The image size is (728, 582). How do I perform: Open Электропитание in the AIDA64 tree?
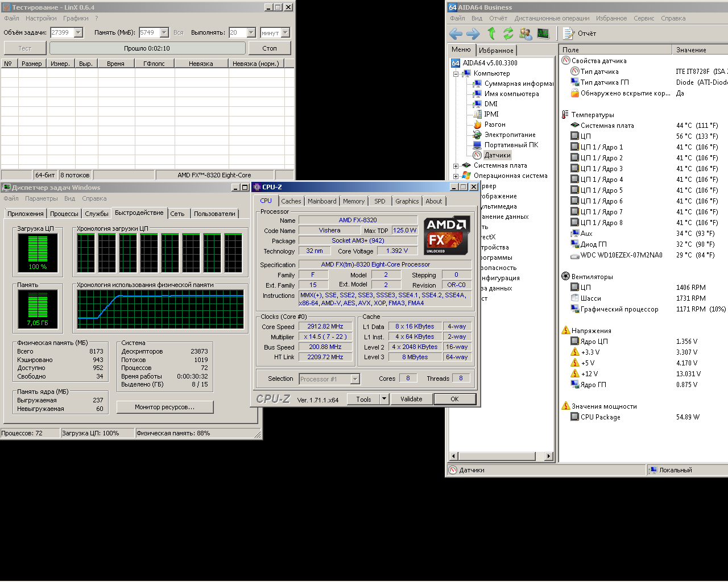tap(510, 135)
